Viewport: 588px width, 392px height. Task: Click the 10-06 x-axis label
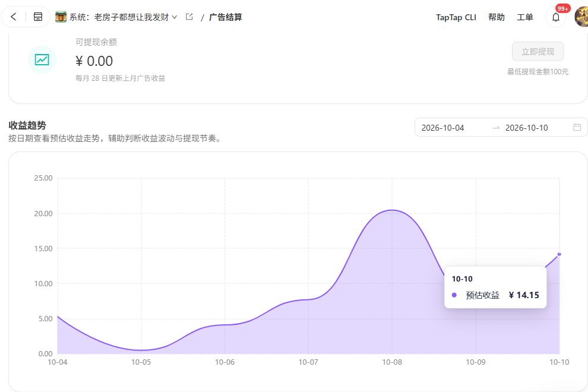pos(225,362)
